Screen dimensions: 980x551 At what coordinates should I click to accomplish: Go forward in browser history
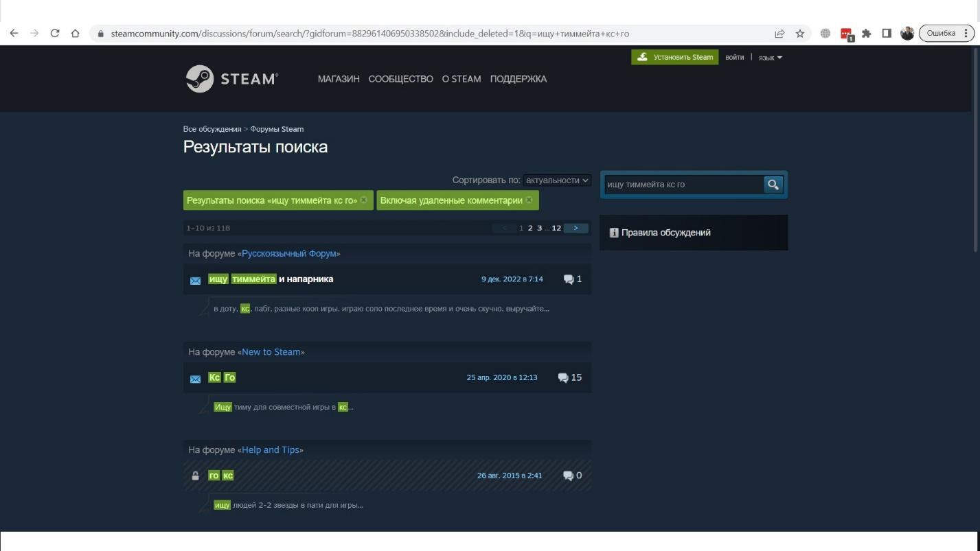[34, 33]
